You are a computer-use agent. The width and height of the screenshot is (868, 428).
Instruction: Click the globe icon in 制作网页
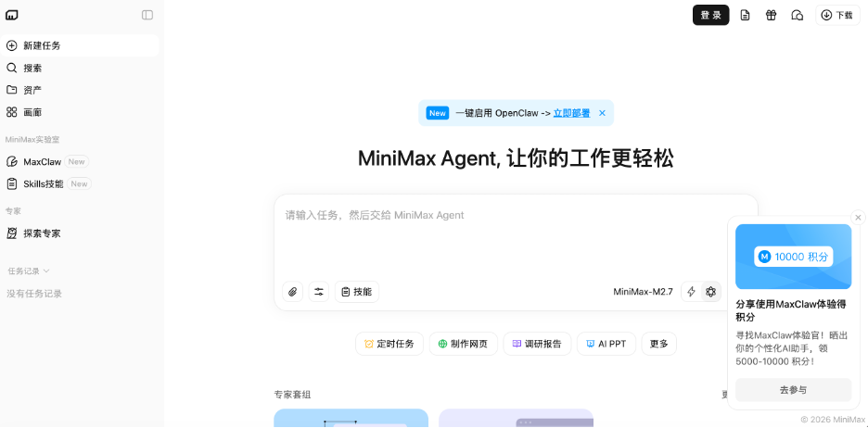click(443, 344)
